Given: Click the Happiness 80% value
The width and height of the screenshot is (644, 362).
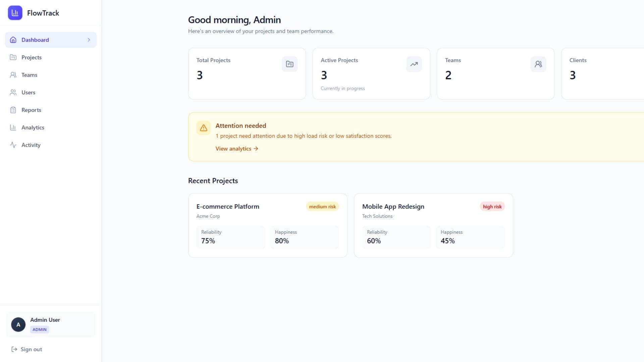Looking at the screenshot, I should (282, 241).
